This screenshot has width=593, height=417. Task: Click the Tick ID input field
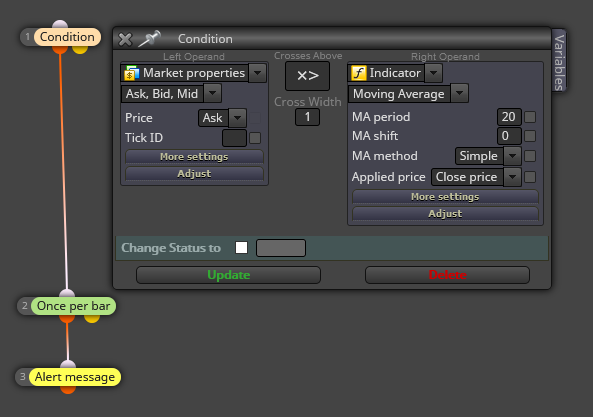tap(234, 138)
